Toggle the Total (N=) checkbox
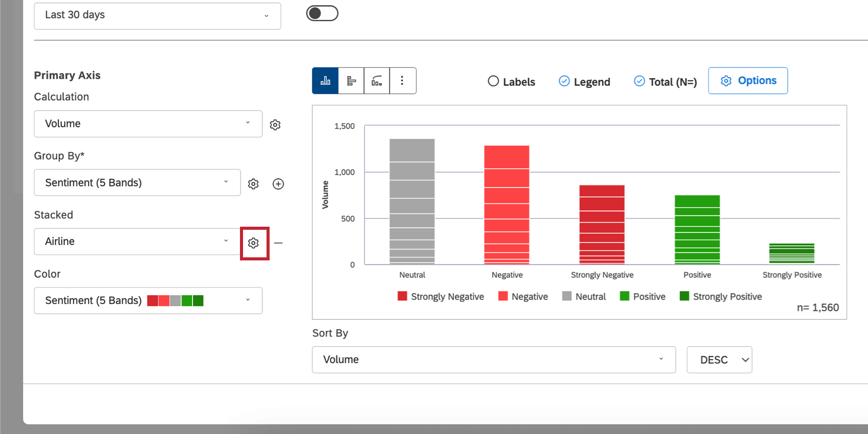Image resolution: width=868 pixels, height=434 pixels. click(665, 82)
